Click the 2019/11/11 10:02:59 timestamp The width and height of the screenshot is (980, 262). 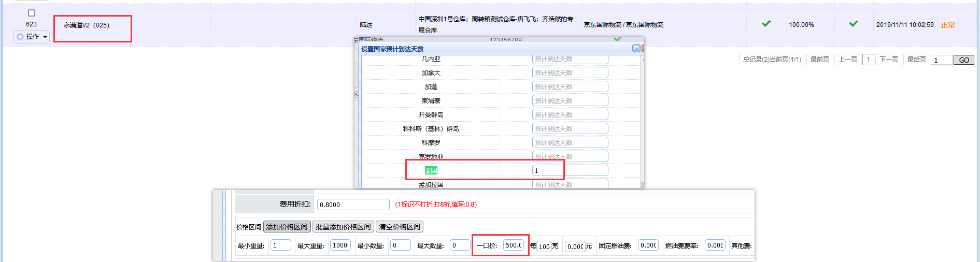905,25
